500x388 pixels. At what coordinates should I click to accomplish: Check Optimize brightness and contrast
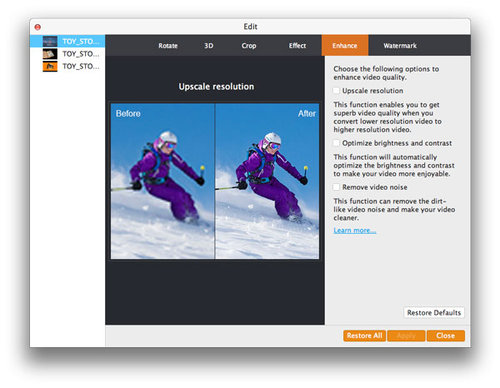pyautogui.click(x=336, y=143)
